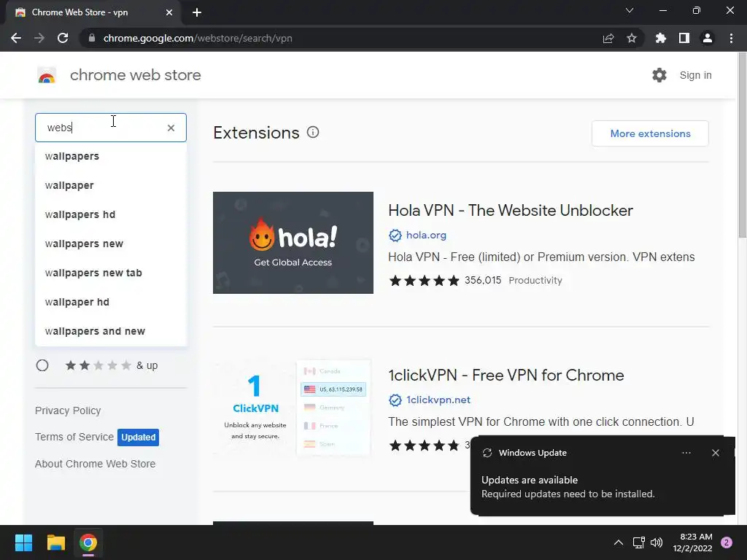View site information via lock icon
Viewport: 747px width, 560px height.
pos(91,38)
